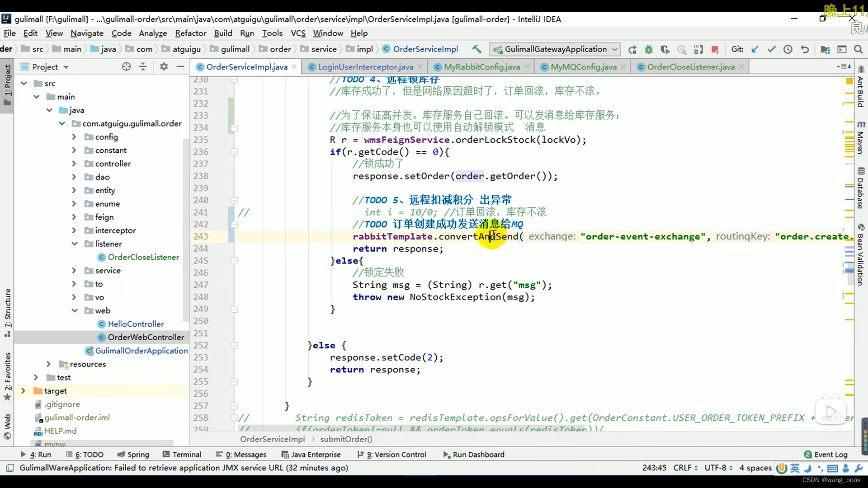
Task: Collapse the src folder in tree
Action: point(24,84)
